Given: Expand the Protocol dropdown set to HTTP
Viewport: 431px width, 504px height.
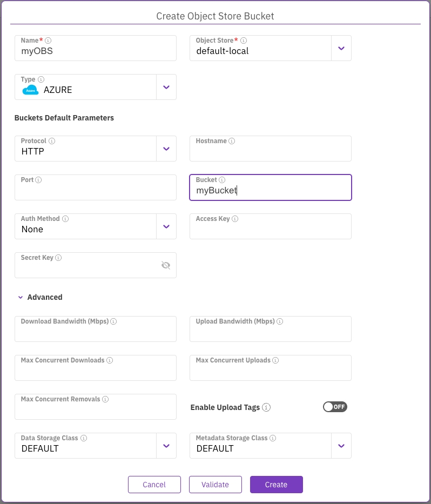Looking at the screenshot, I should point(166,149).
